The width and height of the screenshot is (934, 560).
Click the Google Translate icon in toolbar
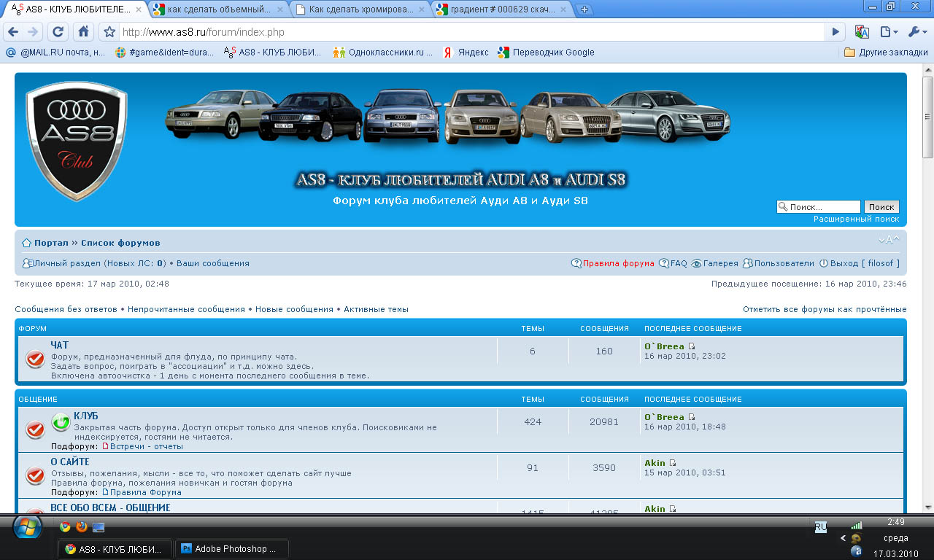[x=862, y=32]
